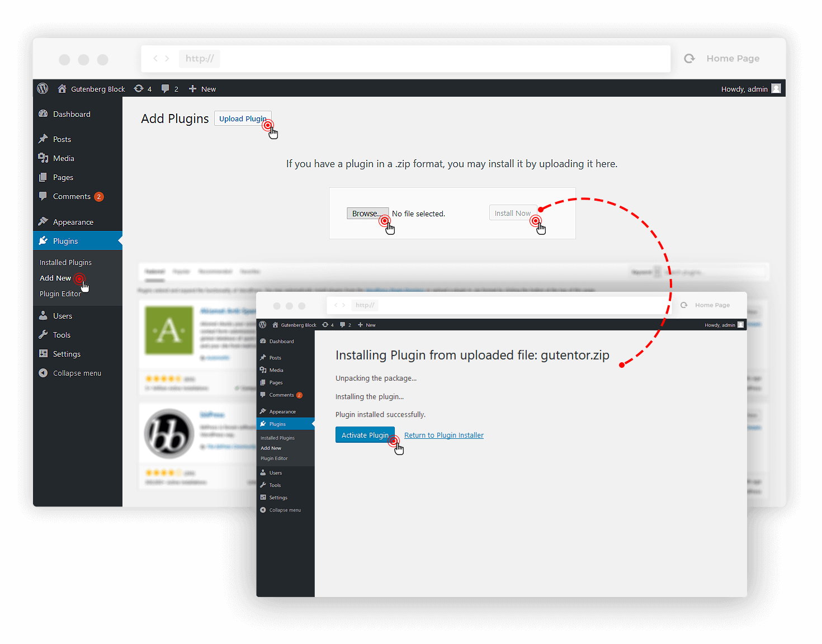Click Collapse menu icon in front window
The height and width of the screenshot is (644, 822).
pos(263,510)
